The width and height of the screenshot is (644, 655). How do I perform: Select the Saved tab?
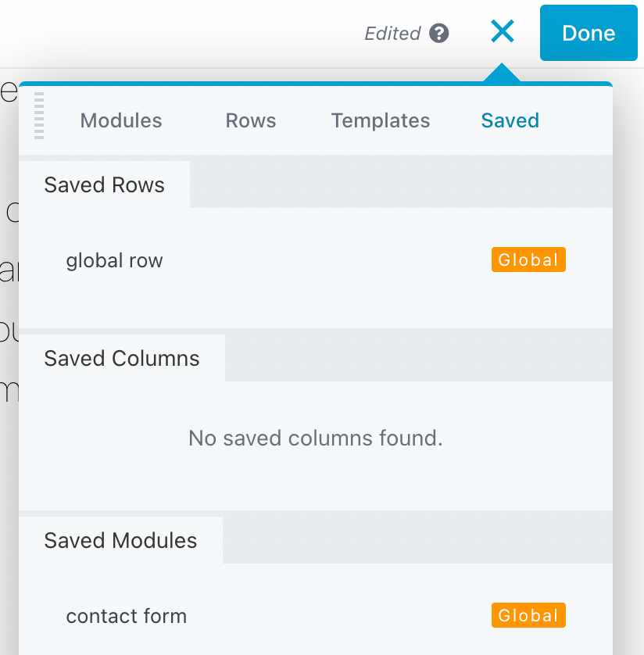point(510,121)
